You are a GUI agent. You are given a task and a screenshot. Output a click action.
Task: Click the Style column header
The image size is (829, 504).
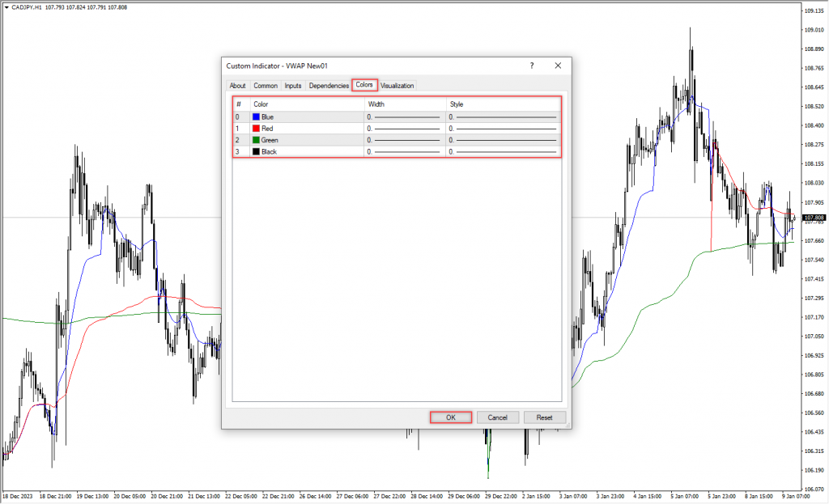504,104
